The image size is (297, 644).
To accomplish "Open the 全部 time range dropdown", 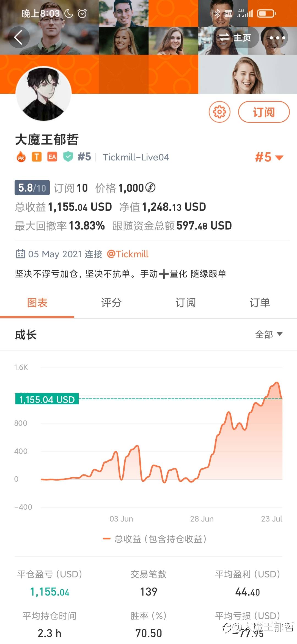I will [x=269, y=334].
